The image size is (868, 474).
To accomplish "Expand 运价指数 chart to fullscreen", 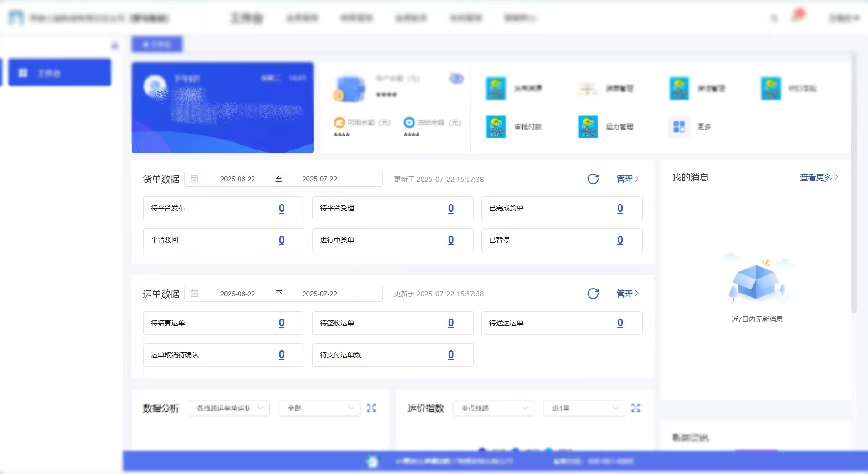I will (x=636, y=408).
